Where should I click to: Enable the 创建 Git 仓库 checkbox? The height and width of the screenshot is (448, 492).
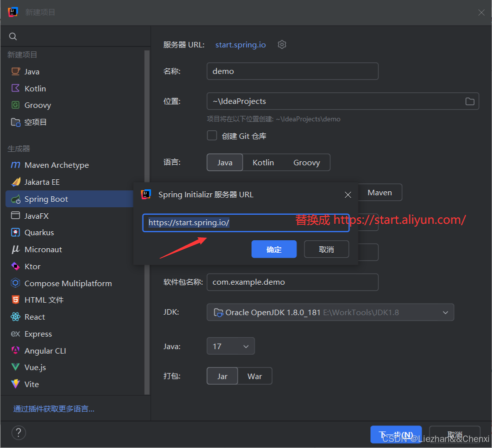pyautogui.click(x=212, y=135)
